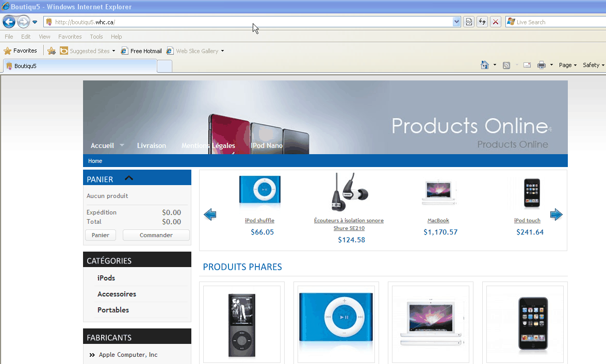606x364 pixels.
Task: Click the Print toolbar icon
Action: click(x=542, y=65)
